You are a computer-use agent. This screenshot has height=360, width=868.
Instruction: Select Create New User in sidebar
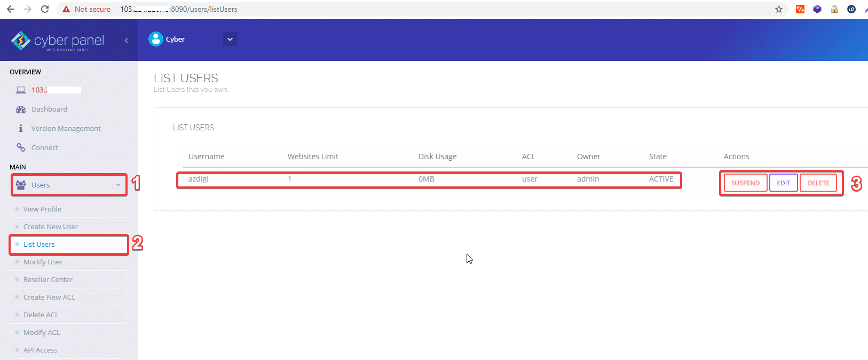click(x=51, y=227)
